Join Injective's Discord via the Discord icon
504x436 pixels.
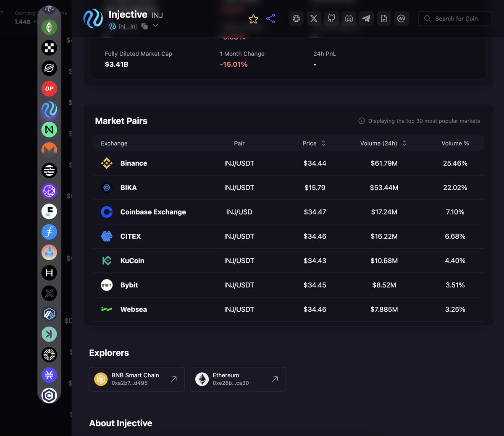[349, 18]
